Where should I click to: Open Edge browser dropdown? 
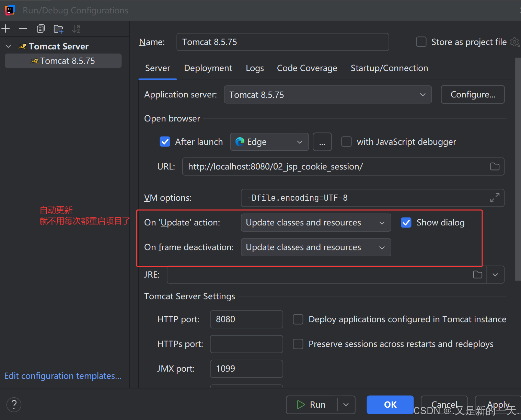(269, 142)
